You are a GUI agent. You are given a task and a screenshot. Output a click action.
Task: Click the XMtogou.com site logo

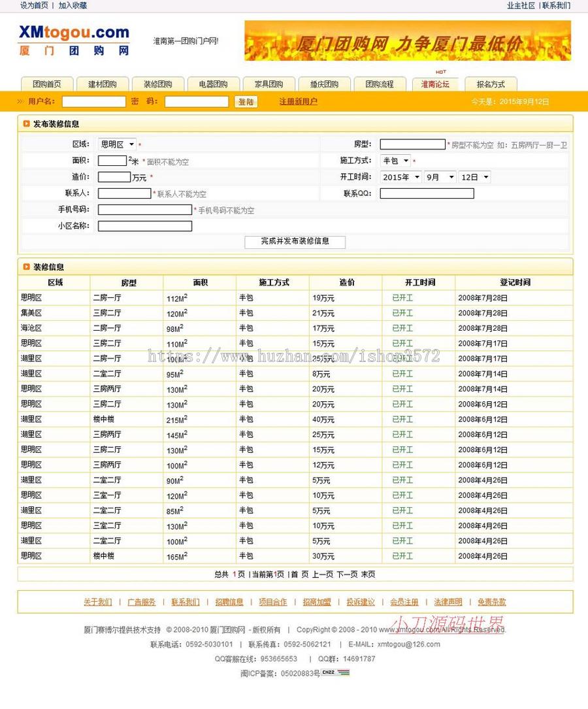[x=74, y=40]
